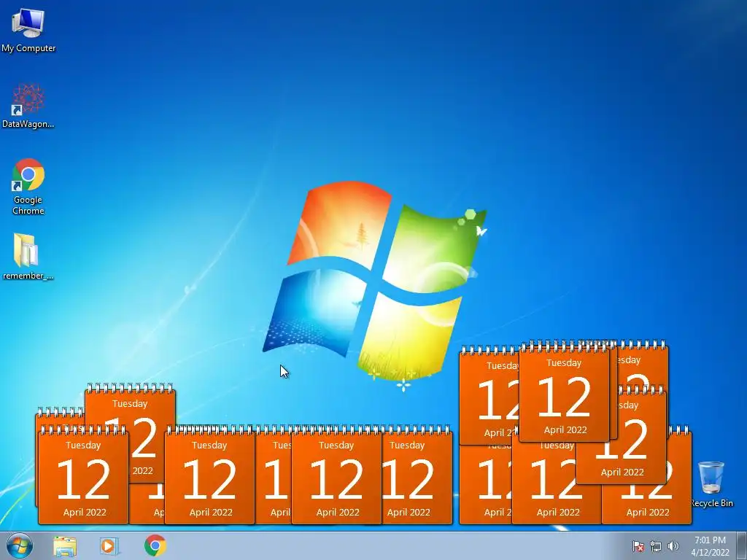This screenshot has height=560, width=747.
Task: Launch Chrome from the taskbar
Action: (155, 545)
